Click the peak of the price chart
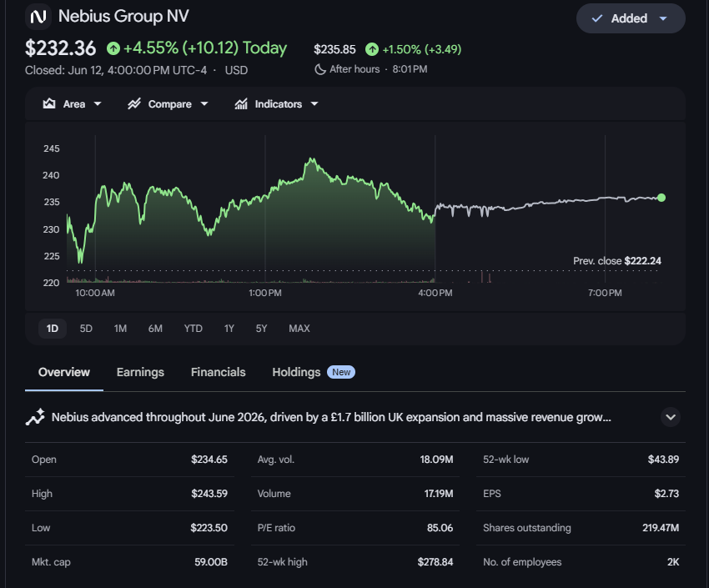 point(311,158)
